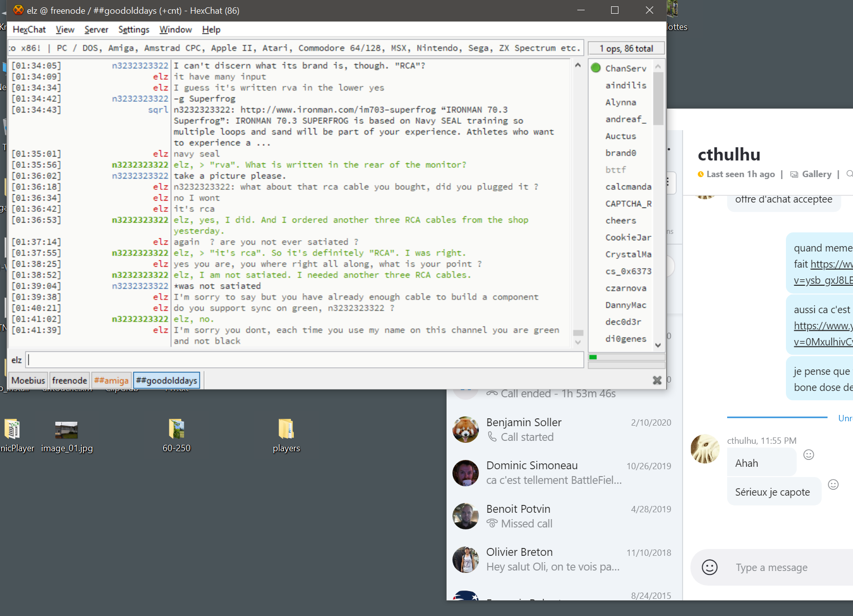Select di0genes in the user list

tap(626, 339)
